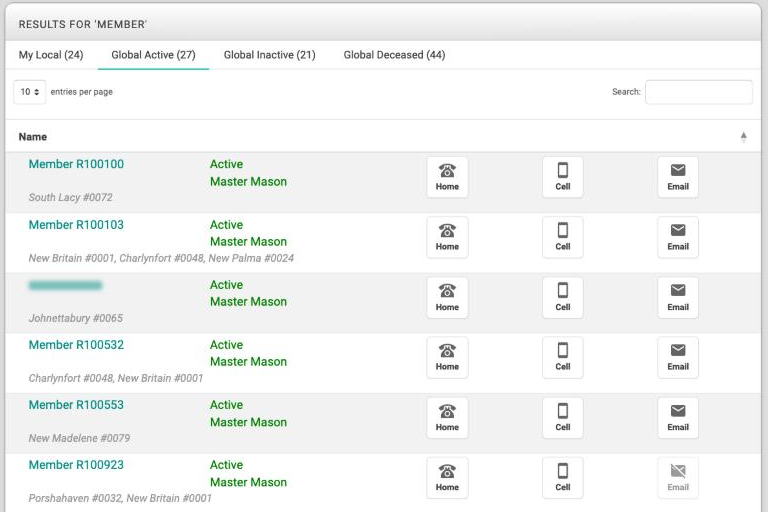Open Home phone for Johnettabury #0065 member

447,297
